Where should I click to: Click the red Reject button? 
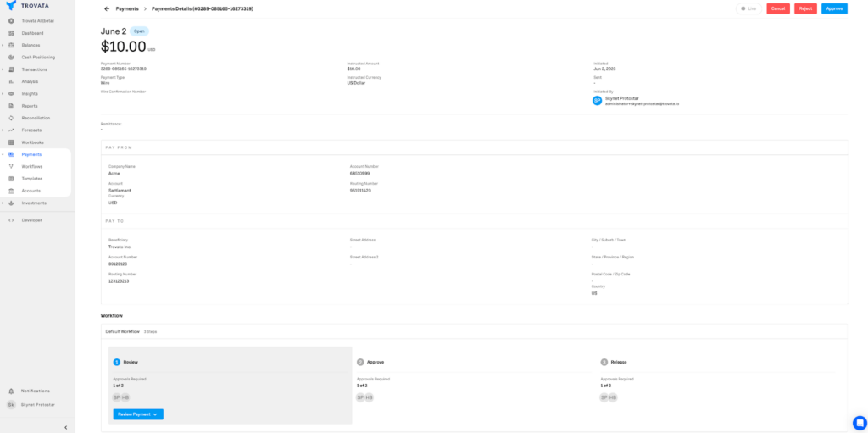pyautogui.click(x=805, y=8)
